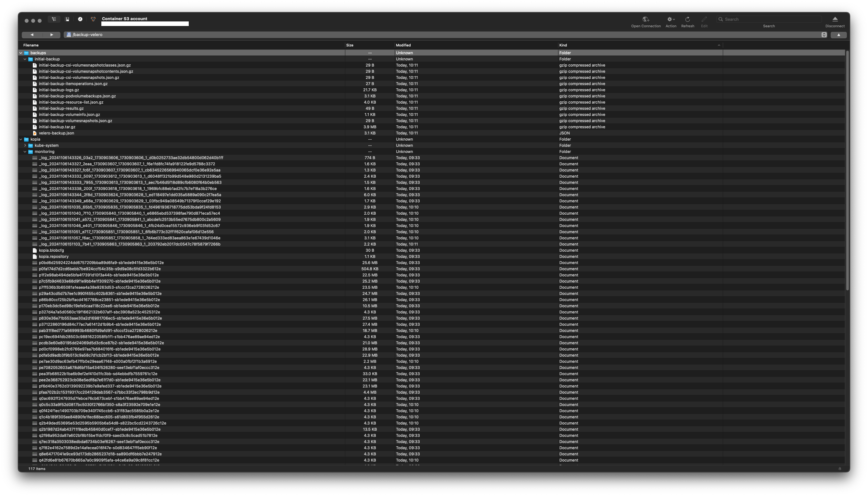Click the 504.8 KB size cell
The width and height of the screenshot is (868, 496).
click(x=370, y=269)
